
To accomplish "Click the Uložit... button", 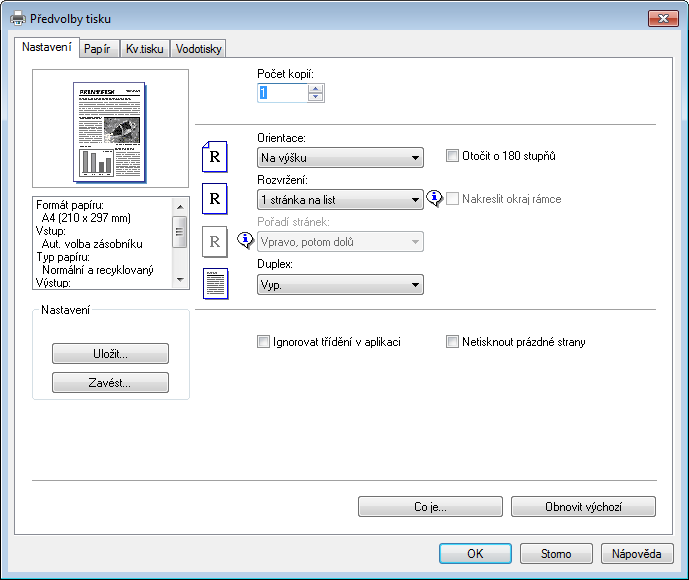I will point(110,354).
